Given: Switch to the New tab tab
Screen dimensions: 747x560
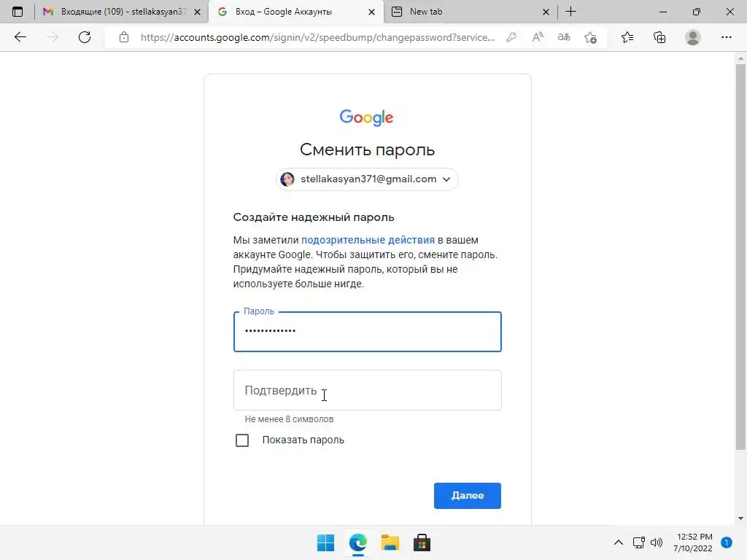Looking at the screenshot, I should click(471, 12).
